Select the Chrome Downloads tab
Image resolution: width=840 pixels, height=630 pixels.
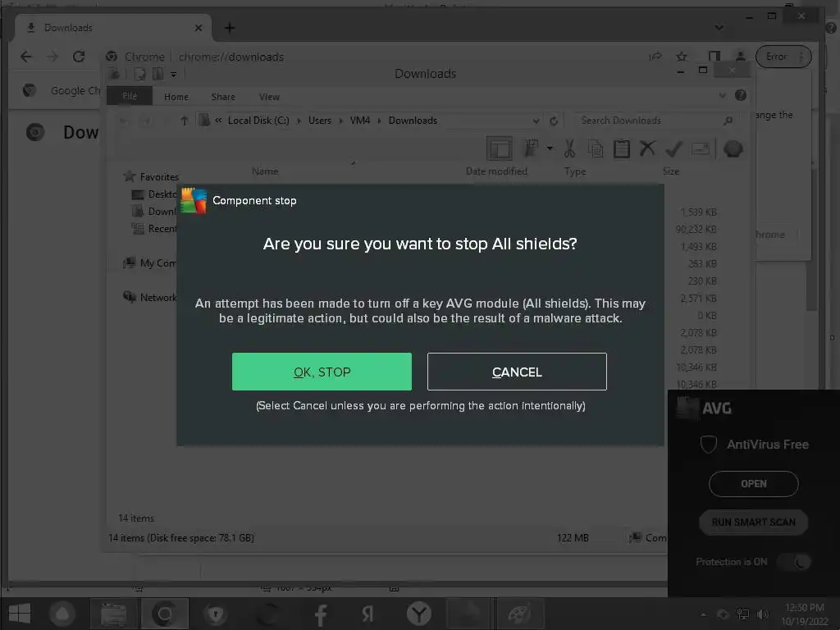(x=112, y=28)
